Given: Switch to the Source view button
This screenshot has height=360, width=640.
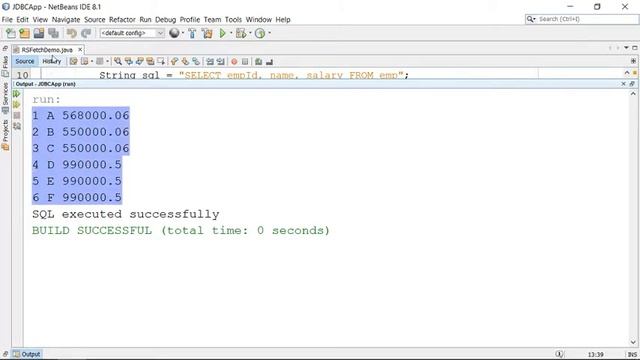Looking at the screenshot, I should 25,61.
